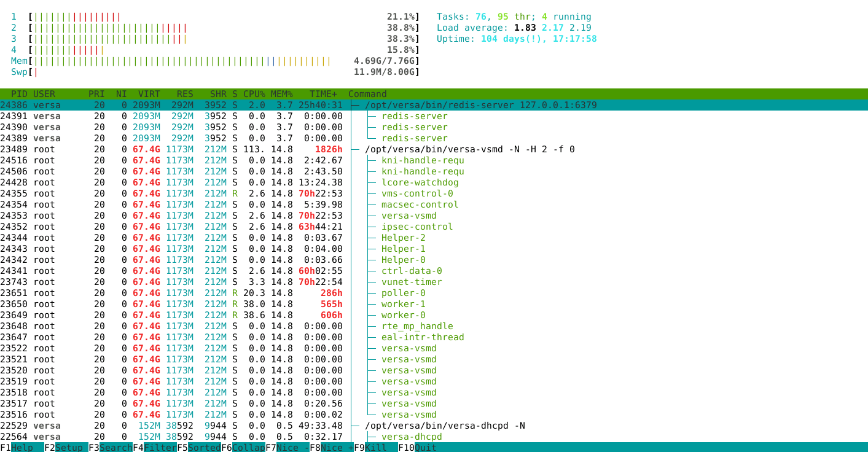This screenshot has height=452, width=868.
Task: Select versa-vsmd main process PID 23489
Action: (x=434, y=149)
